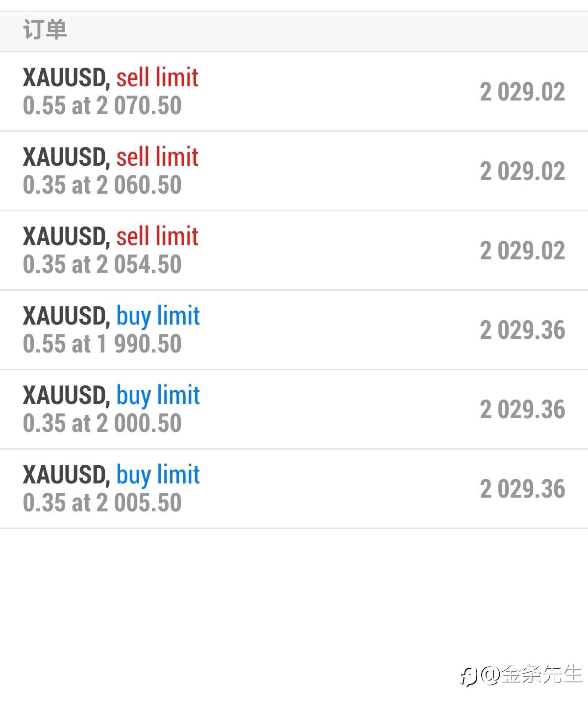Tap the "0.35 at 2 054.50" volume line
The height and width of the screenshot is (707, 588).
(x=102, y=265)
